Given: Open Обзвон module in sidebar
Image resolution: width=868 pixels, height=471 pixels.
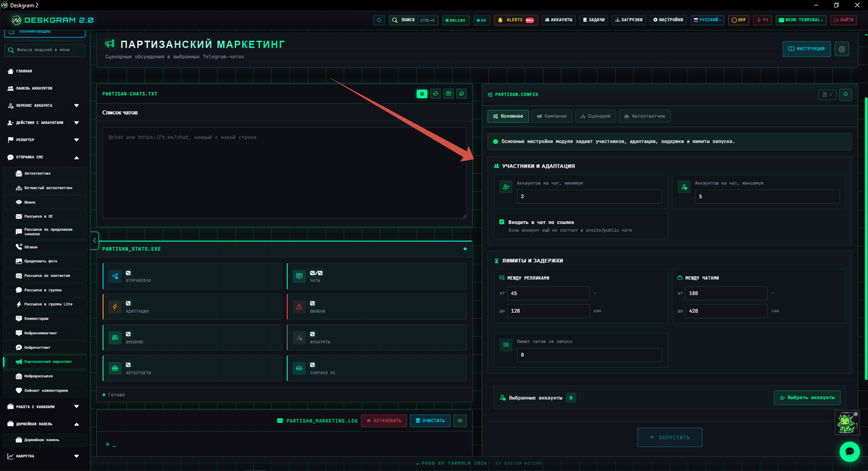Looking at the screenshot, I should (x=45, y=247).
